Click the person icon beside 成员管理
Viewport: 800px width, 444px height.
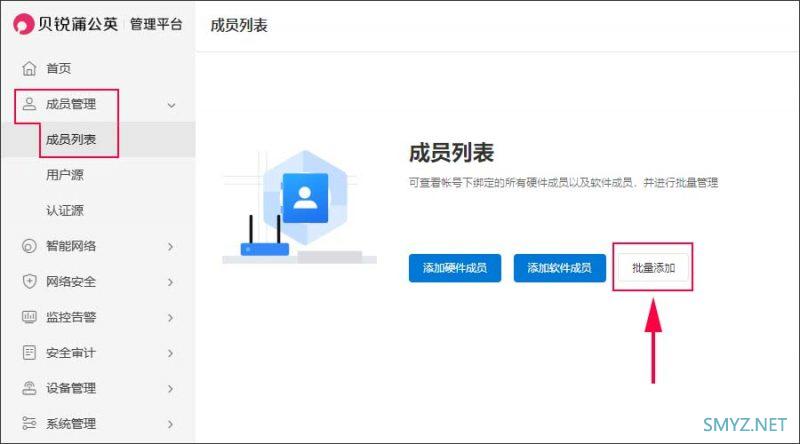(28, 104)
